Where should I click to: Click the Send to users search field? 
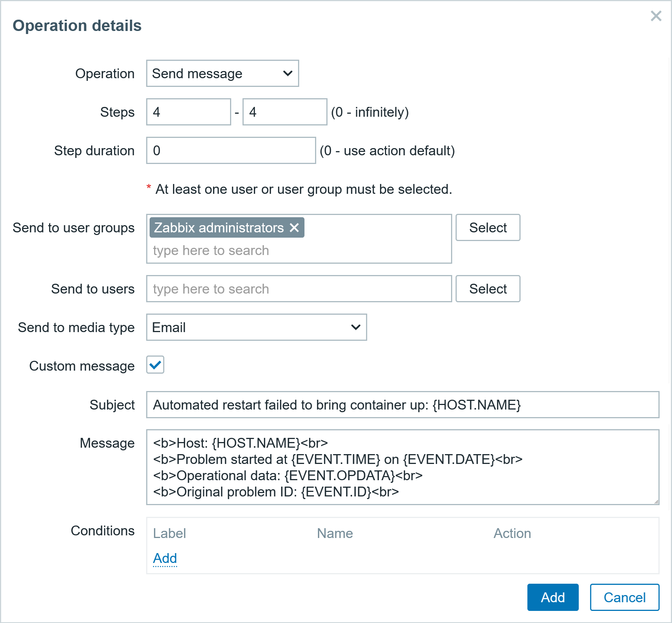coord(299,289)
